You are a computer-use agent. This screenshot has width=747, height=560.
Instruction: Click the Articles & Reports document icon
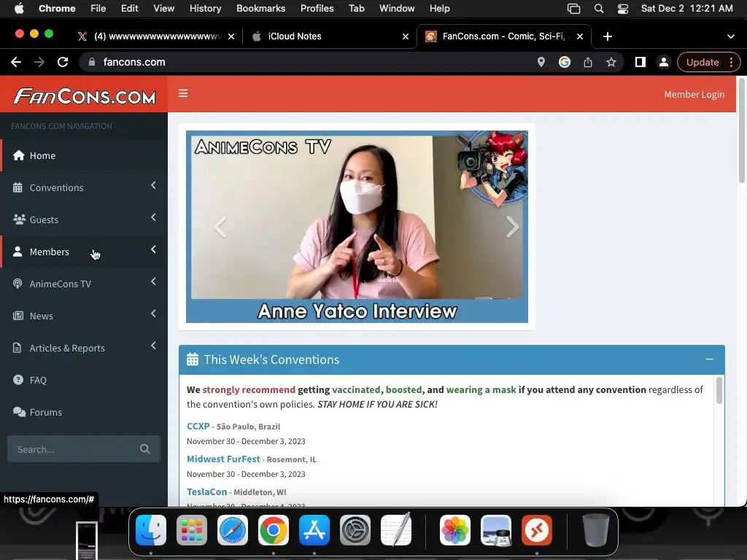tap(18, 348)
